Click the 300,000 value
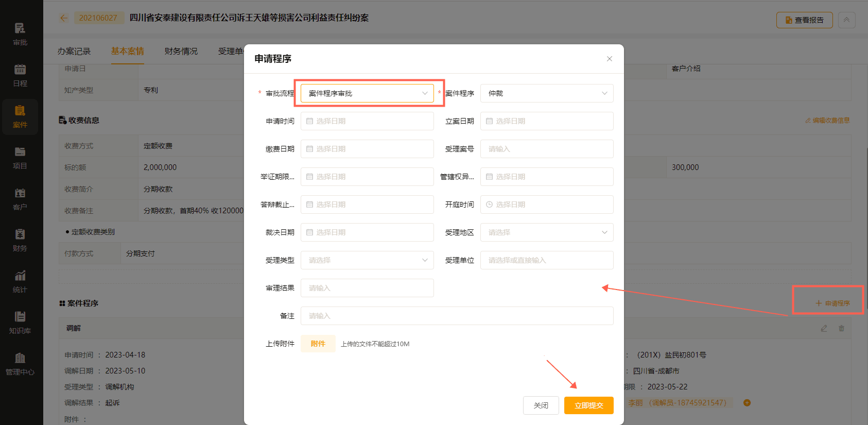This screenshot has width=868, height=425. [685, 167]
